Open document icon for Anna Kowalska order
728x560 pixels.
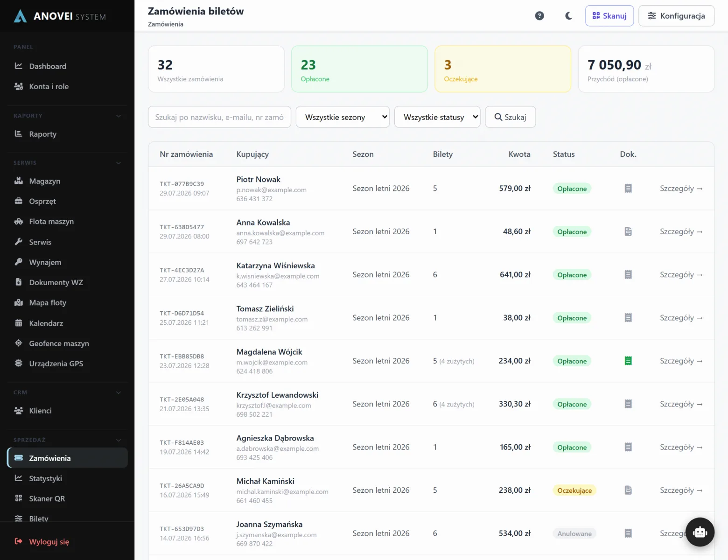click(628, 231)
